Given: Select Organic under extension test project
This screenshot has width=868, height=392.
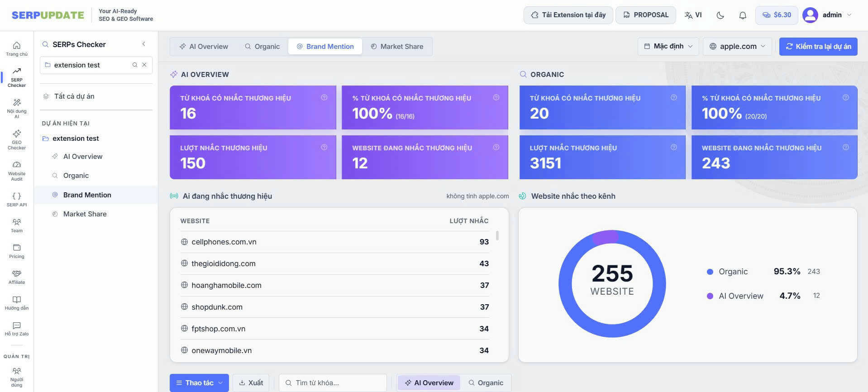Looking at the screenshot, I should point(76,176).
